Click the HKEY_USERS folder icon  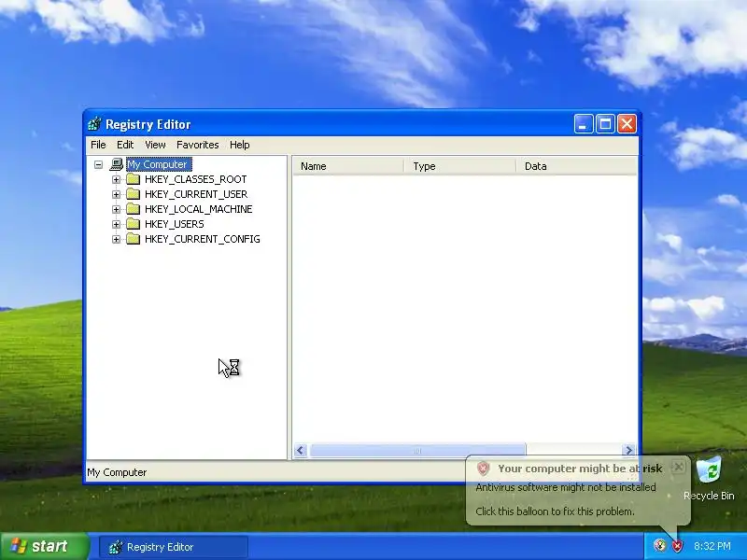pos(133,224)
